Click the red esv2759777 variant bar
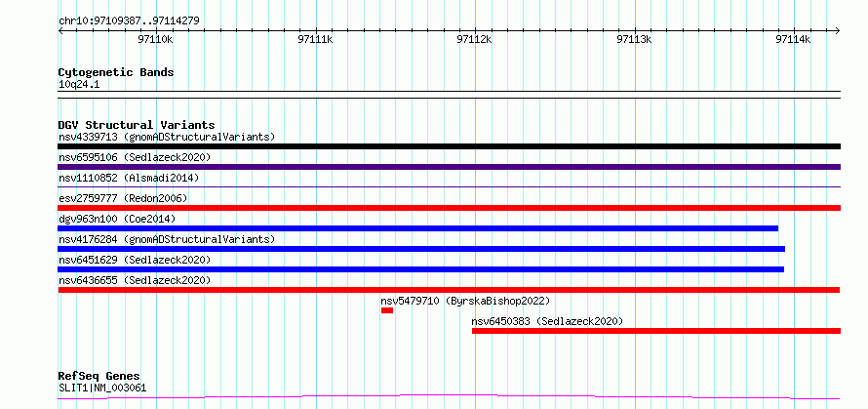The image size is (868, 409). [x=449, y=208]
